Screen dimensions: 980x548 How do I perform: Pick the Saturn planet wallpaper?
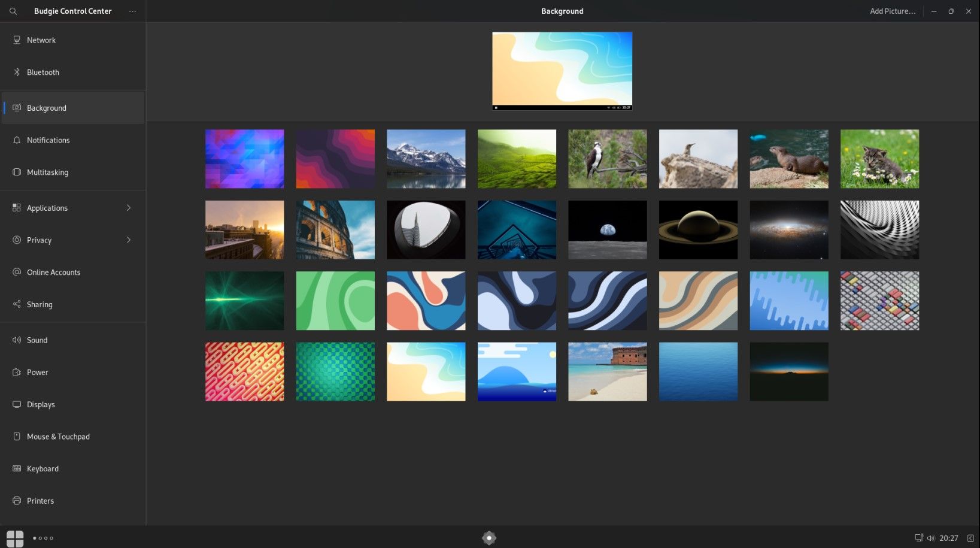(698, 229)
